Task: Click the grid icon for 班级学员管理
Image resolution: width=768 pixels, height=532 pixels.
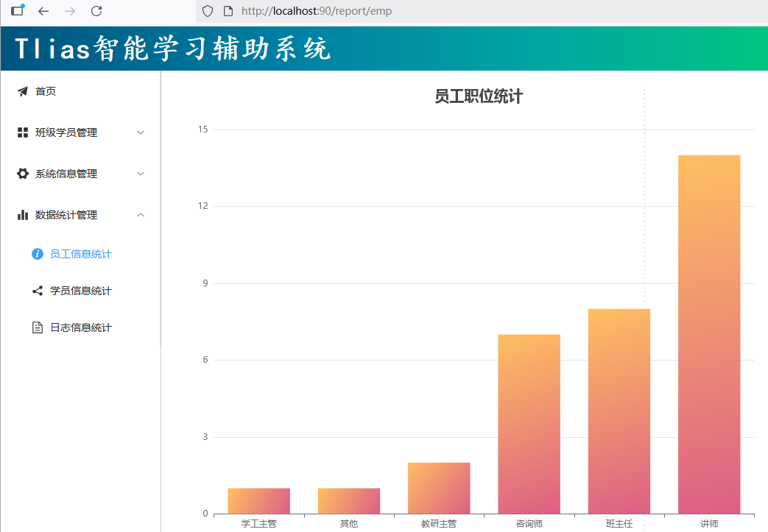Action: (x=23, y=132)
